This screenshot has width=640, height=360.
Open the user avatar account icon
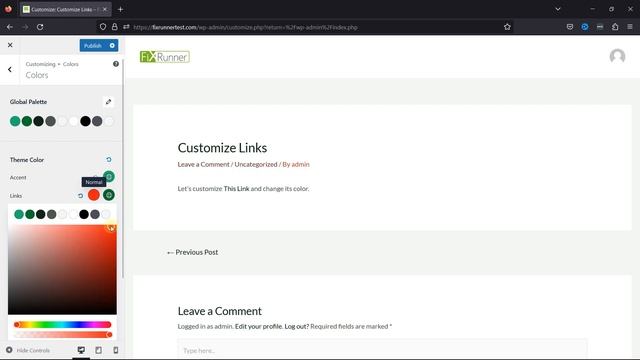617,56
